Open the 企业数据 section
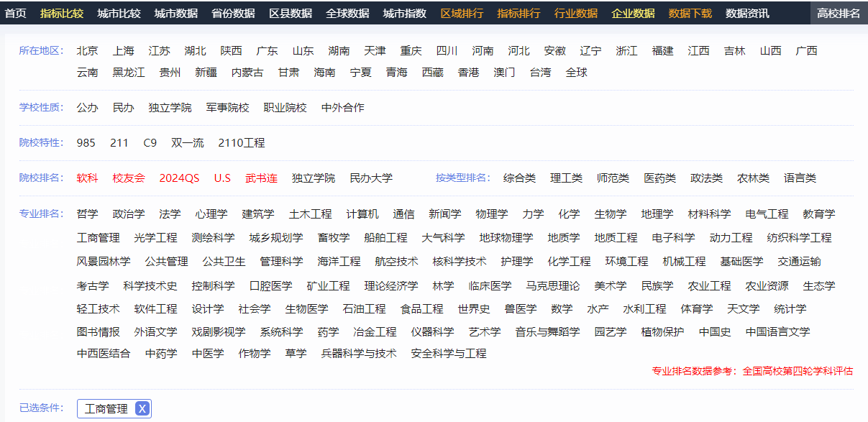This screenshot has height=422, width=868. click(x=631, y=12)
